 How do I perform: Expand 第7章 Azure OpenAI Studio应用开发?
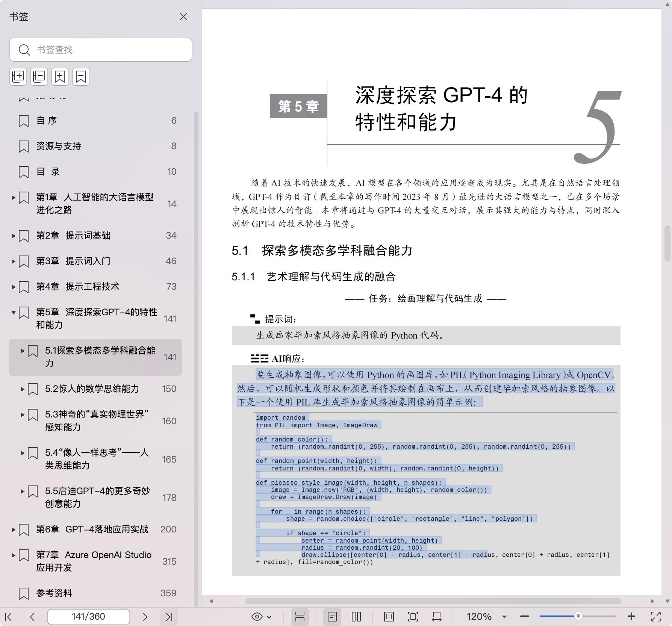[x=14, y=555]
